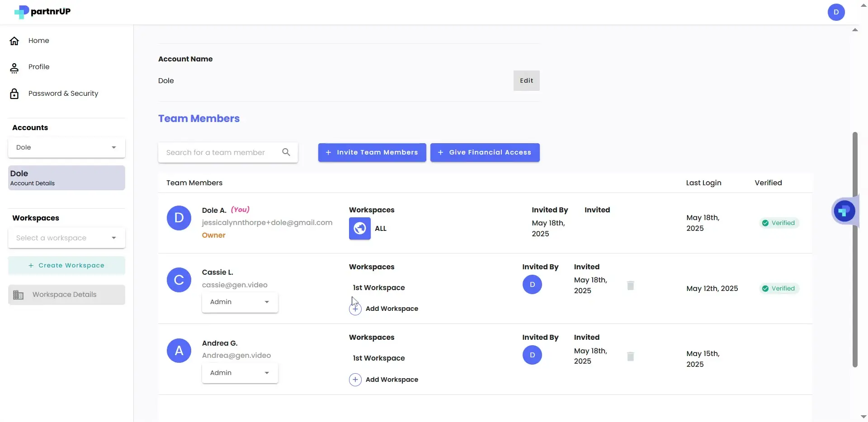
Task: Click the Verified badge on Cassie L.'s row
Action: (779, 288)
